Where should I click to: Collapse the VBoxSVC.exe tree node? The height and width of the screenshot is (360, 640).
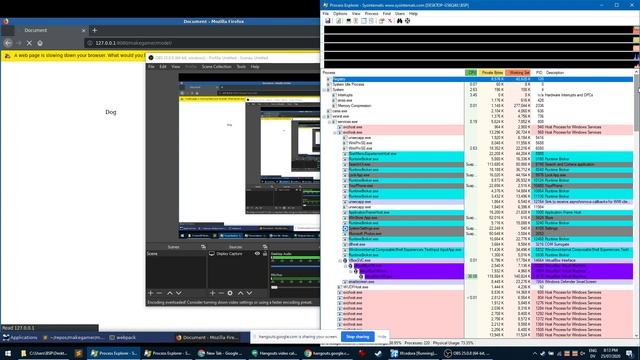point(340,260)
